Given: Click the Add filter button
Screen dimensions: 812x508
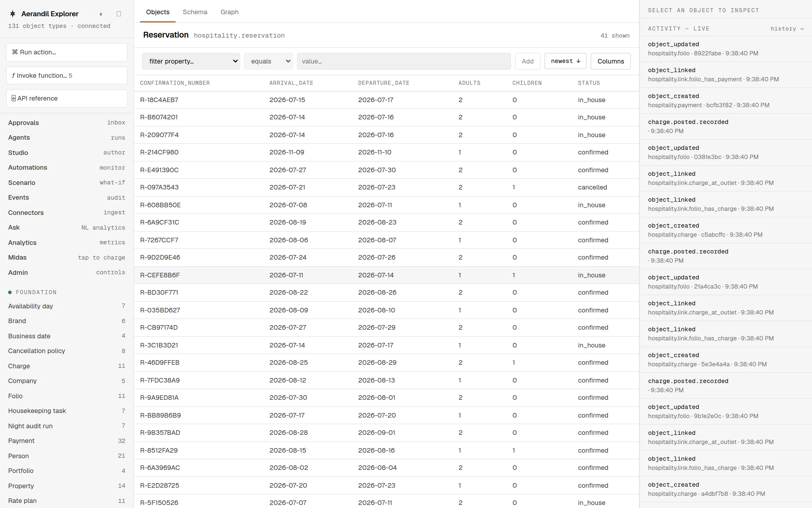Looking at the screenshot, I should coord(528,61).
